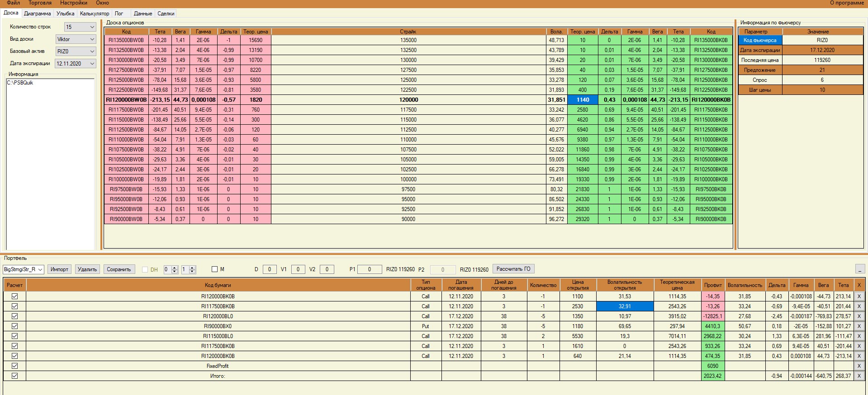Viewport: 868px width, 395px height.
Task: Click the Последняя цена value 119260
Action: 822,60
